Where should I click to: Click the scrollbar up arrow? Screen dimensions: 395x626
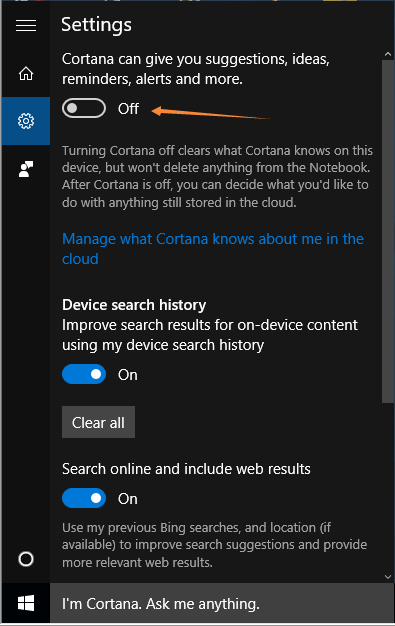point(387,54)
